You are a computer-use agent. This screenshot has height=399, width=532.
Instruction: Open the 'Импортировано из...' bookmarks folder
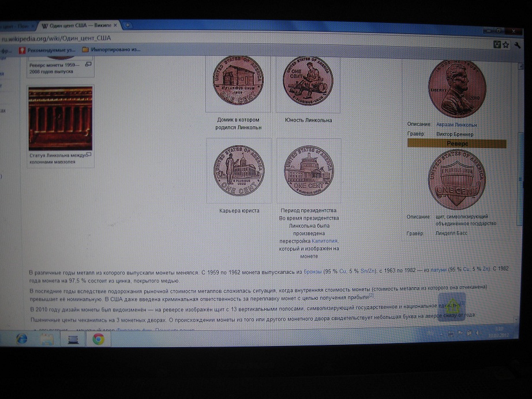coord(111,50)
